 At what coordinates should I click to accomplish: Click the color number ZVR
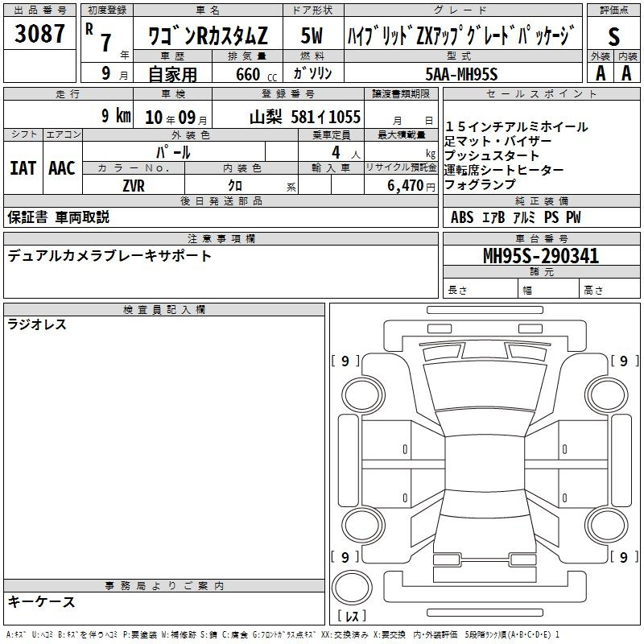pos(134,185)
